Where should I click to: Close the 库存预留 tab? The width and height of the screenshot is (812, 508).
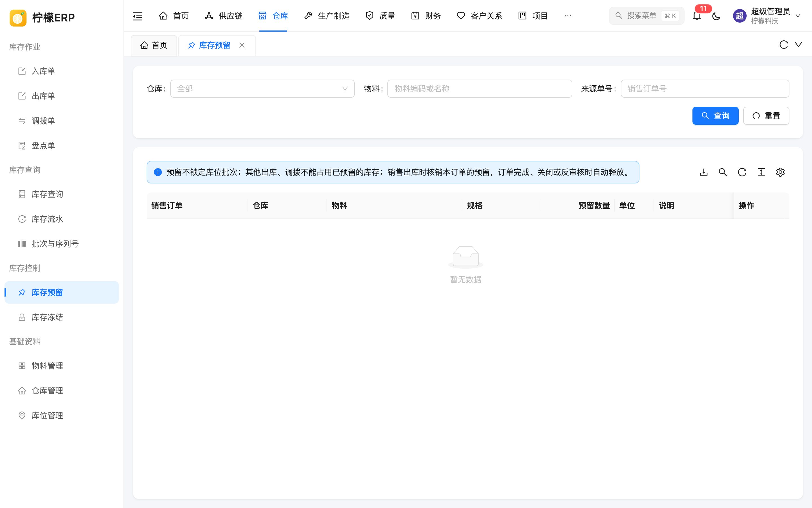(242, 45)
